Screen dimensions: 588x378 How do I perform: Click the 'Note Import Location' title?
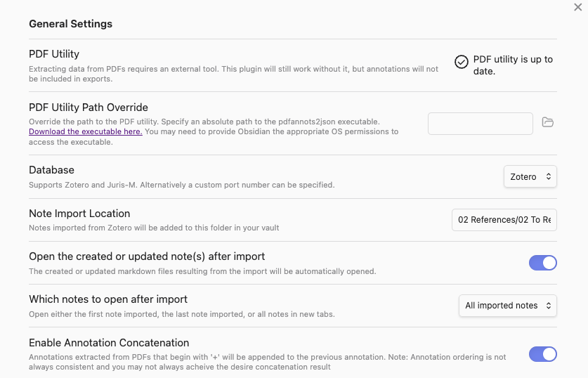79,214
